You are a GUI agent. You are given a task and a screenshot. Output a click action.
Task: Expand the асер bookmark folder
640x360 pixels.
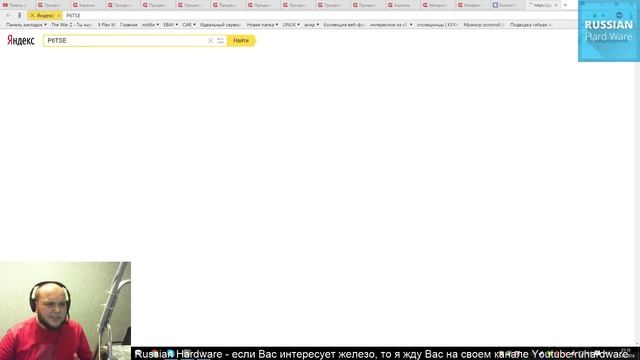pos(311,25)
